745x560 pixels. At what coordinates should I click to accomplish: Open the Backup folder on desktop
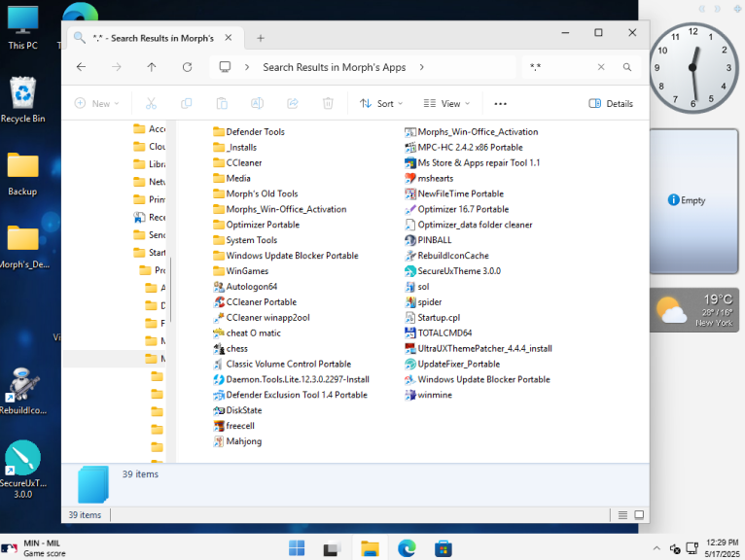tap(22, 174)
